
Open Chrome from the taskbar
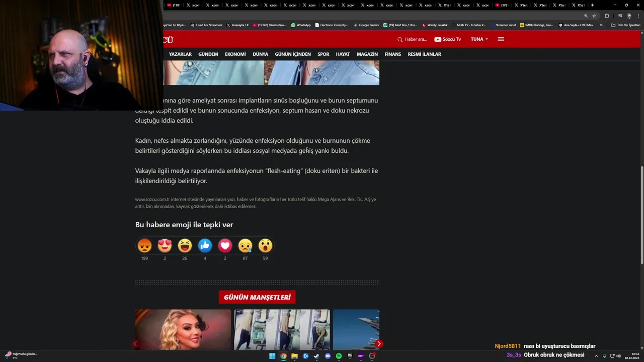(283, 356)
